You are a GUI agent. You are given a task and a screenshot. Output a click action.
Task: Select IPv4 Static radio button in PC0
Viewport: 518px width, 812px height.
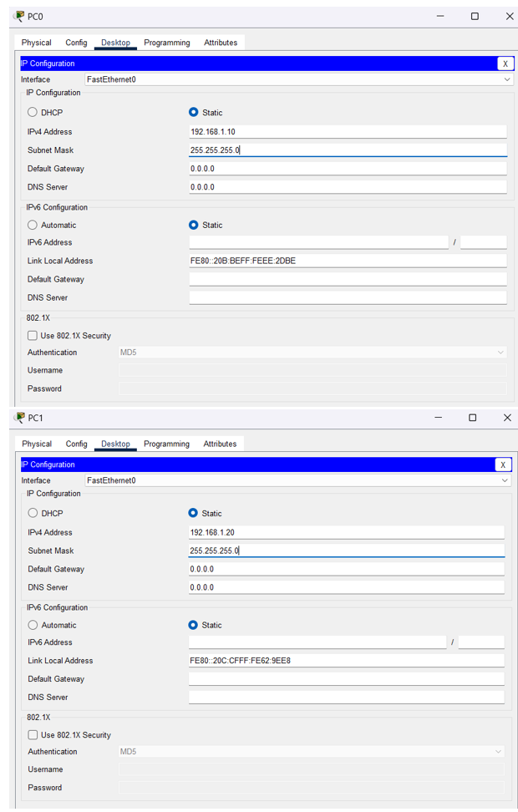click(x=193, y=112)
